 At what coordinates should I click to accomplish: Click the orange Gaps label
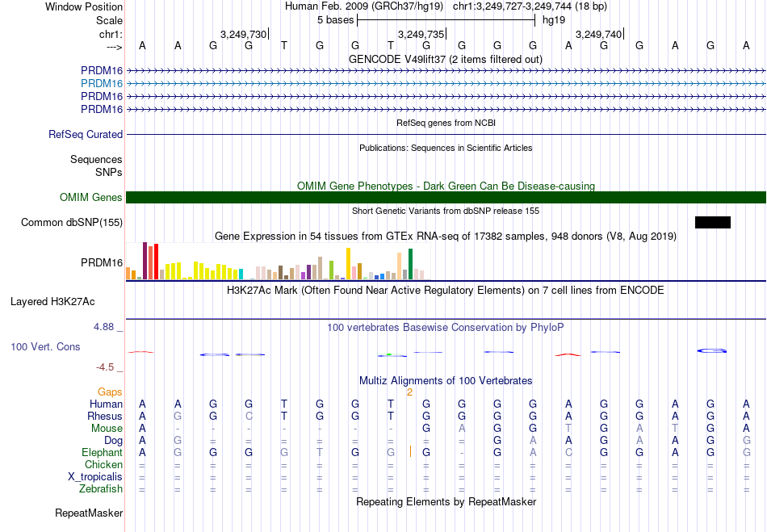(110, 392)
